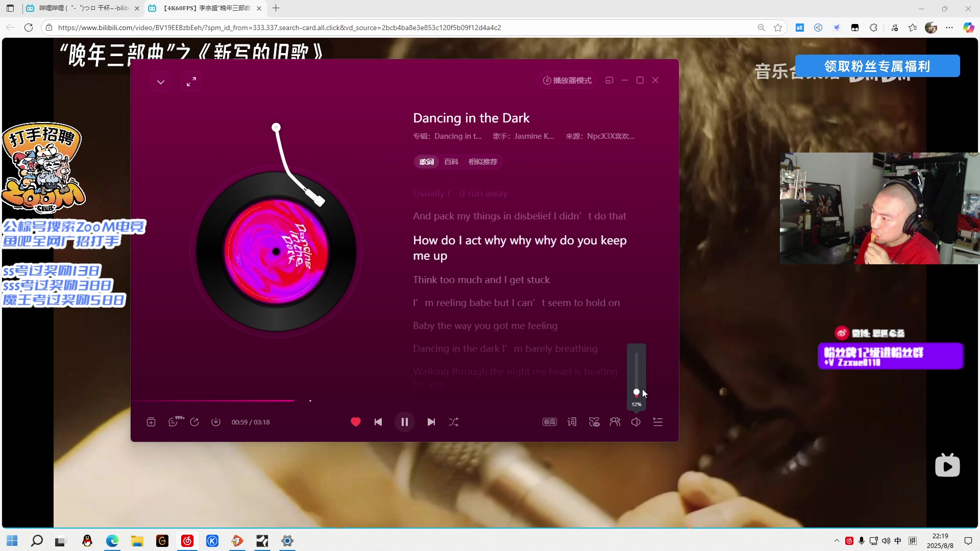Open the Tampermonkey extension icon
The height and width of the screenshot is (551, 980).
(855, 28)
